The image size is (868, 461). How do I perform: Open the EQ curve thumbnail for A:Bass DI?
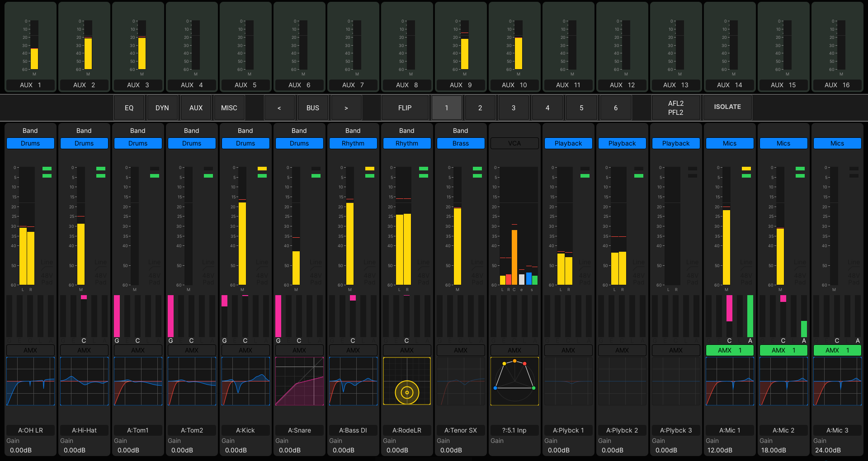click(353, 381)
